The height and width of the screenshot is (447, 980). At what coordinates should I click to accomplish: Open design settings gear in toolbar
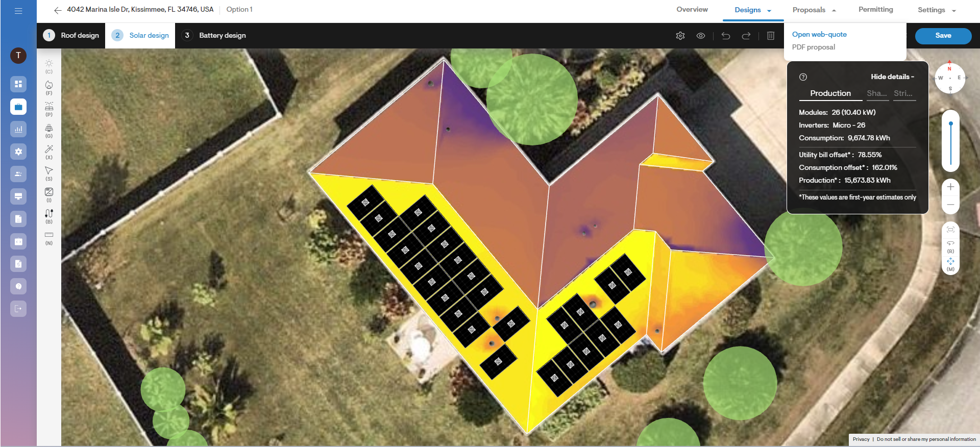point(680,36)
